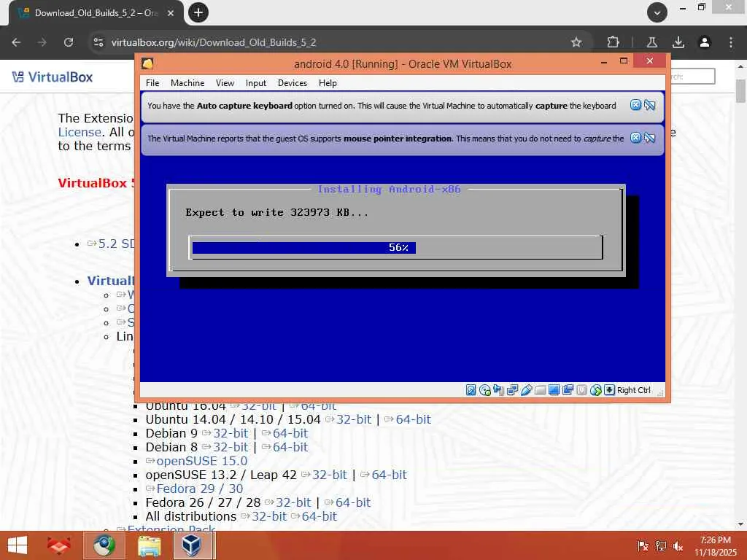Open the tab search dropdown arrow
Screen dimensions: 747x560
tap(657, 12)
